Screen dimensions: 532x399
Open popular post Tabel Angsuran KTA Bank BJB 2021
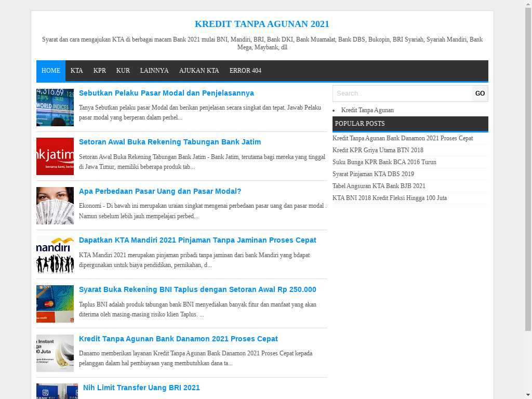pos(379,186)
